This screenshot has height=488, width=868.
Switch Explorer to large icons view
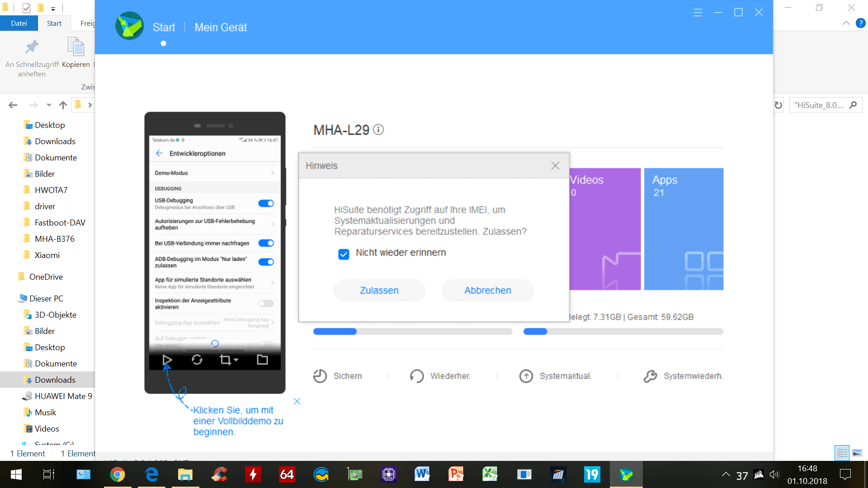(857, 453)
